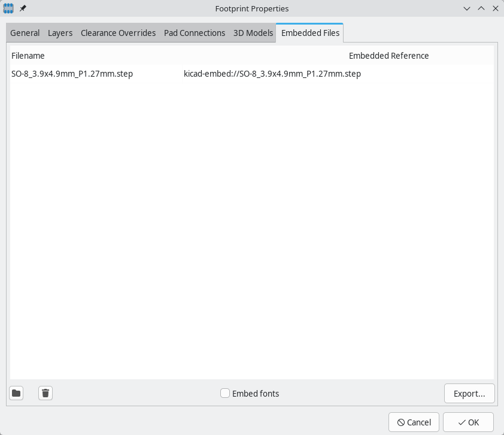The height and width of the screenshot is (435, 504).
Task: Click the footprint icon in the title bar
Action: coord(7,8)
